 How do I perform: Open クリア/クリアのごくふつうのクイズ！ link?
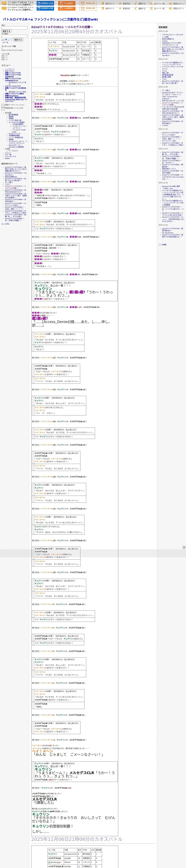coord(173,68)
